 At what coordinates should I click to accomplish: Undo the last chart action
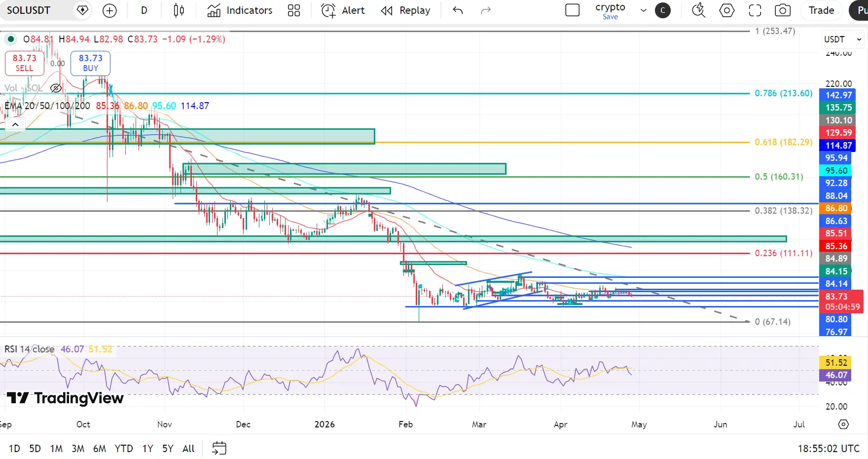458,10
